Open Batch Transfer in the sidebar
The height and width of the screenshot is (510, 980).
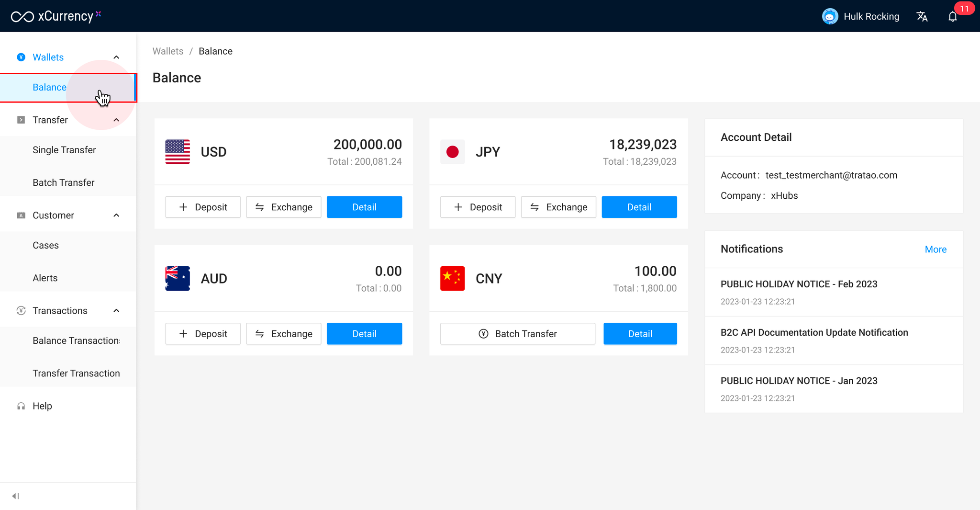68,183
